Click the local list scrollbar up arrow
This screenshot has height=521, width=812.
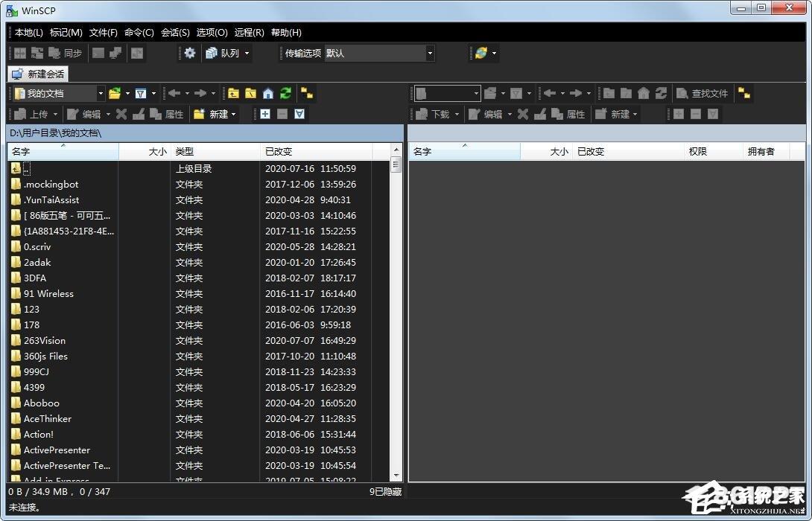396,150
